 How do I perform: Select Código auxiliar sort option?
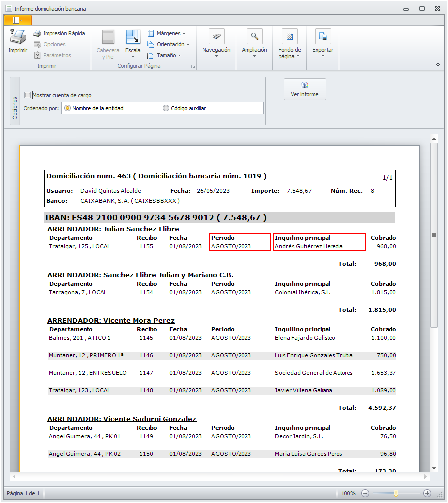coord(166,108)
